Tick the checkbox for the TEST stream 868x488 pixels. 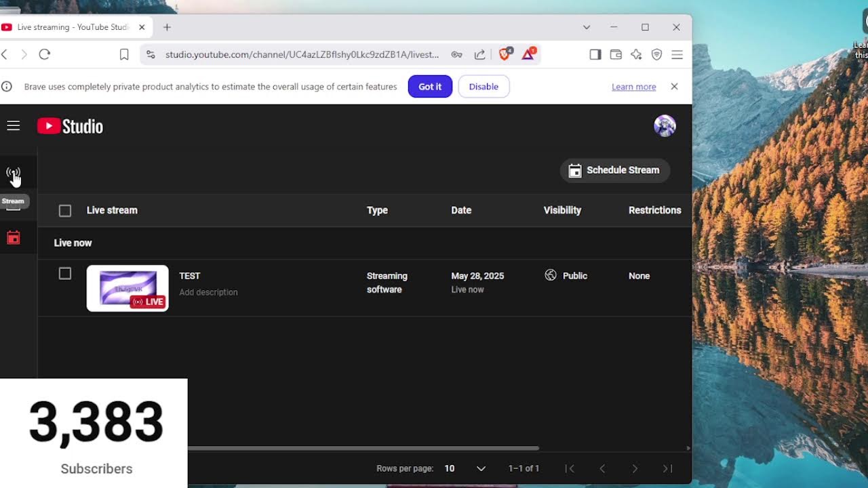pyautogui.click(x=65, y=274)
